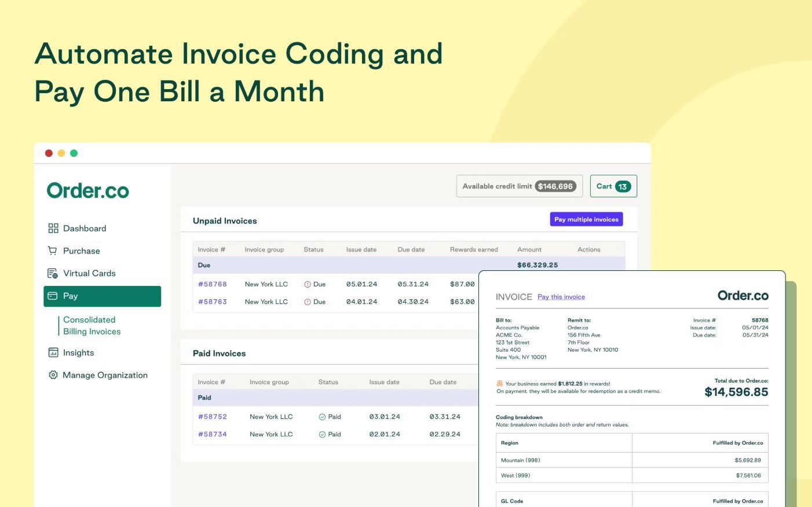Click the GL Code table header
The height and width of the screenshot is (507, 812).
512,501
